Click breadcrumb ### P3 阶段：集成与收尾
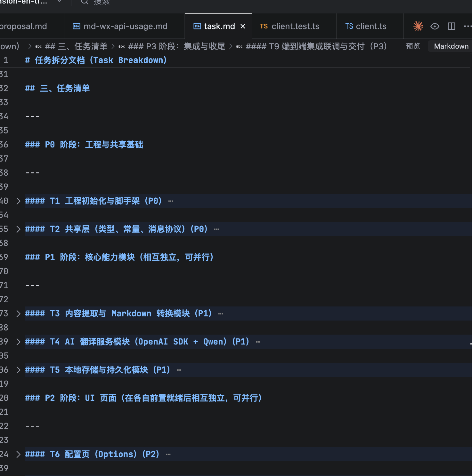This screenshot has width=472, height=476. (176, 46)
